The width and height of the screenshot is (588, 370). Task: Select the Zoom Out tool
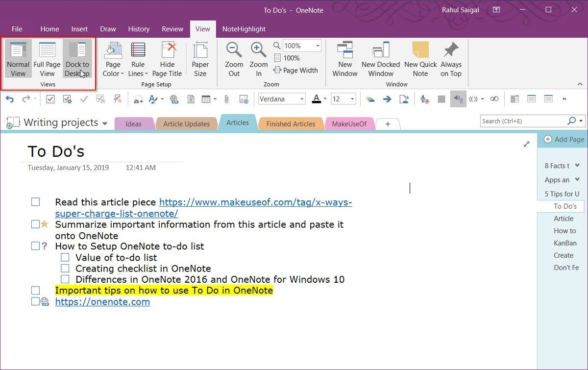point(234,58)
